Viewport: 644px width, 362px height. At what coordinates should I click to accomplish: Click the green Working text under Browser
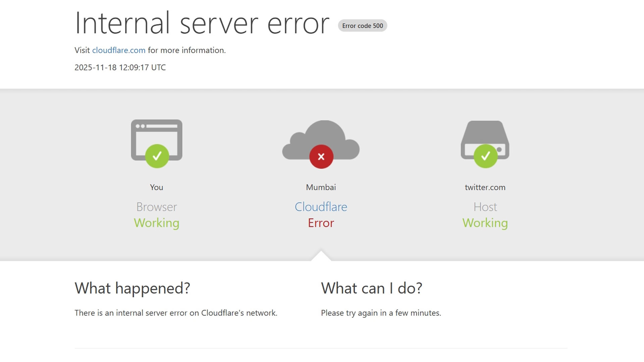click(x=157, y=223)
